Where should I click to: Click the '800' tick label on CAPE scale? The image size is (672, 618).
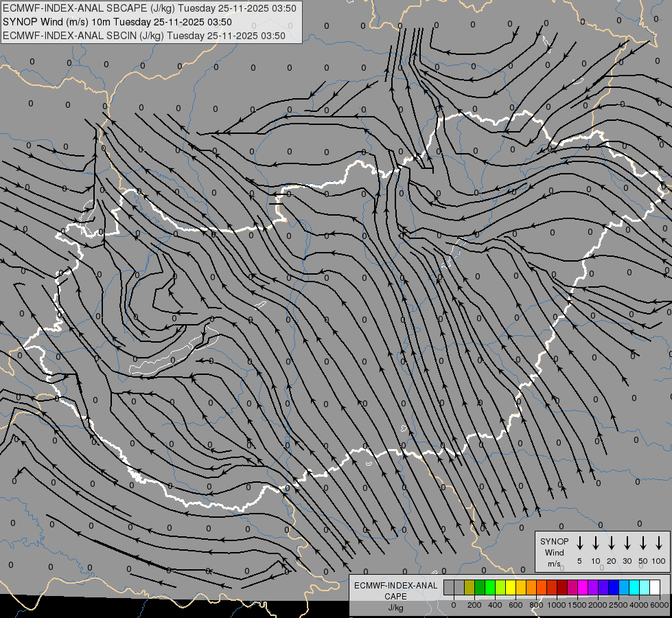pyautogui.click(x=536, y=605)
